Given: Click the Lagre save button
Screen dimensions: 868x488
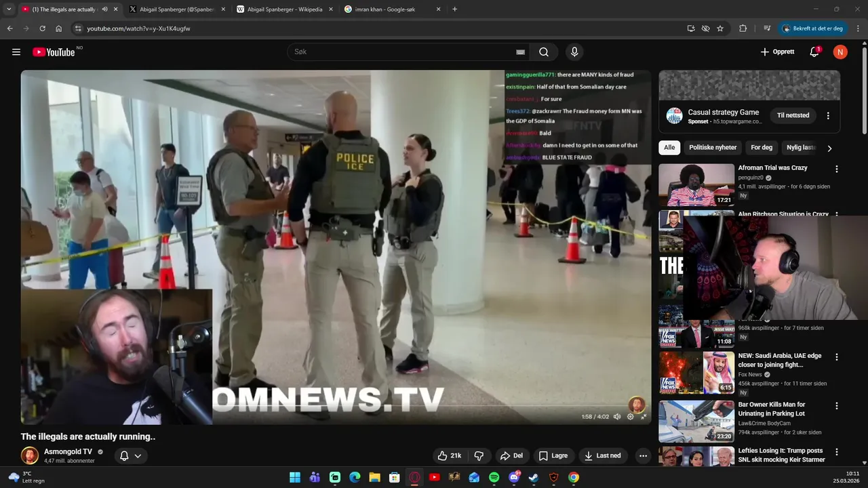Looking at the screenshot, I should click(553, 455).
